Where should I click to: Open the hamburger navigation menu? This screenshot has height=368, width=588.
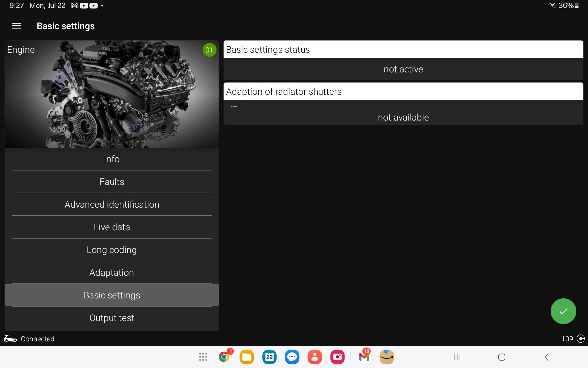coord(17,26)
